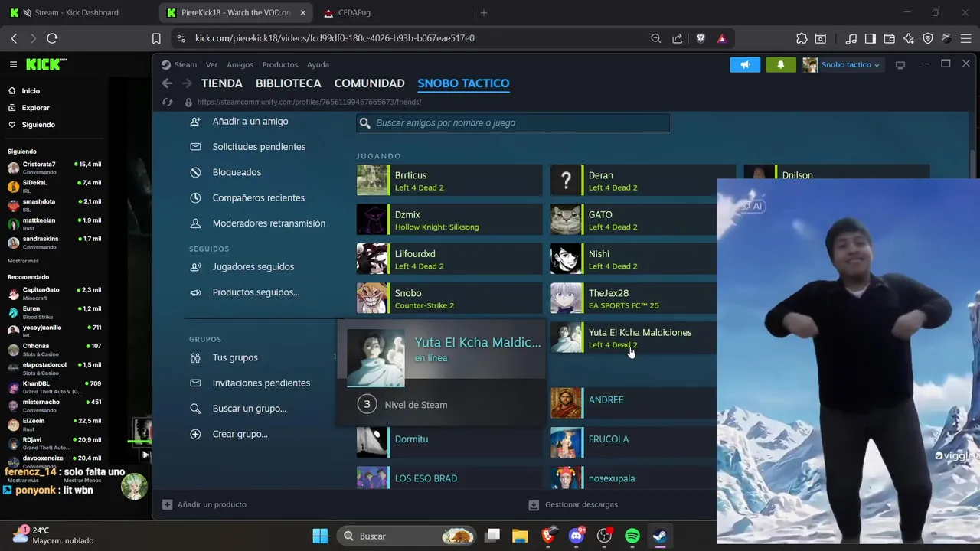Click the Windows taskbar Buscar search box
This screenshot has height=551, width=980.
(407, 536)
